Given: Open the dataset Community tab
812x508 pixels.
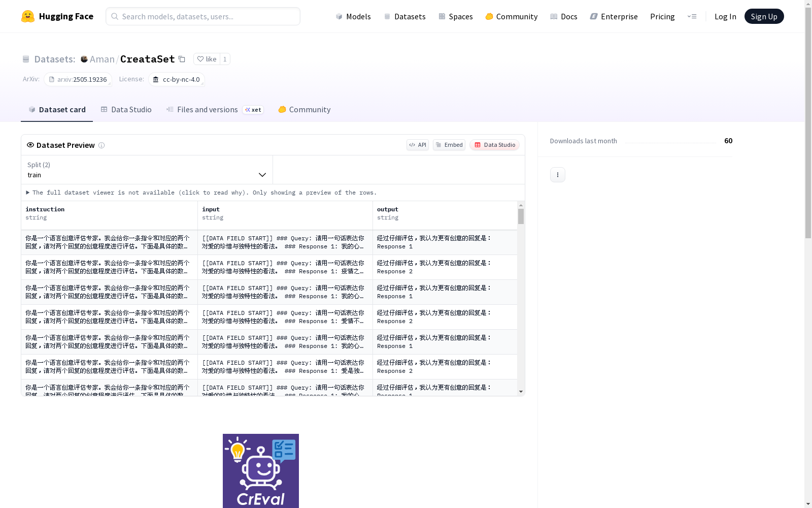Looking at the screenshot, I should (304, 110).
